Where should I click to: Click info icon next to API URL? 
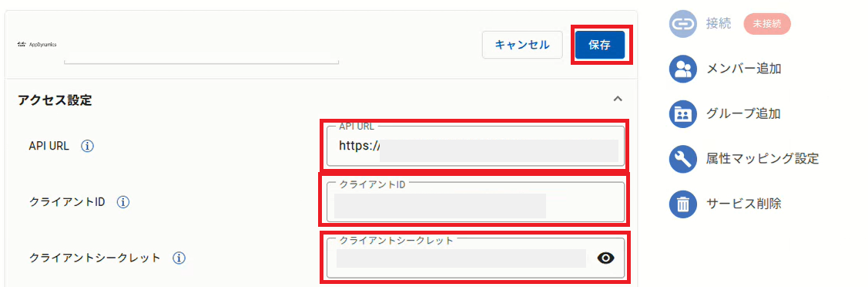click(88, 146)
